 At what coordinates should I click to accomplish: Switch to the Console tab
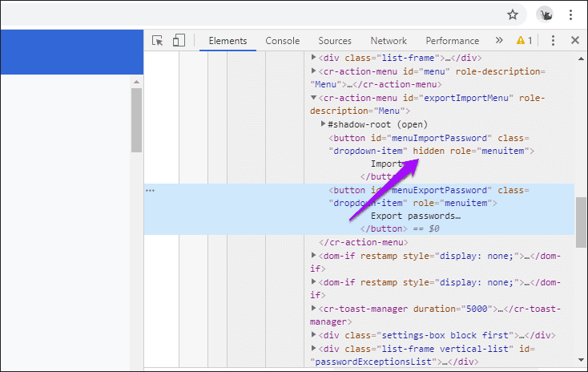tap(282, 41)
